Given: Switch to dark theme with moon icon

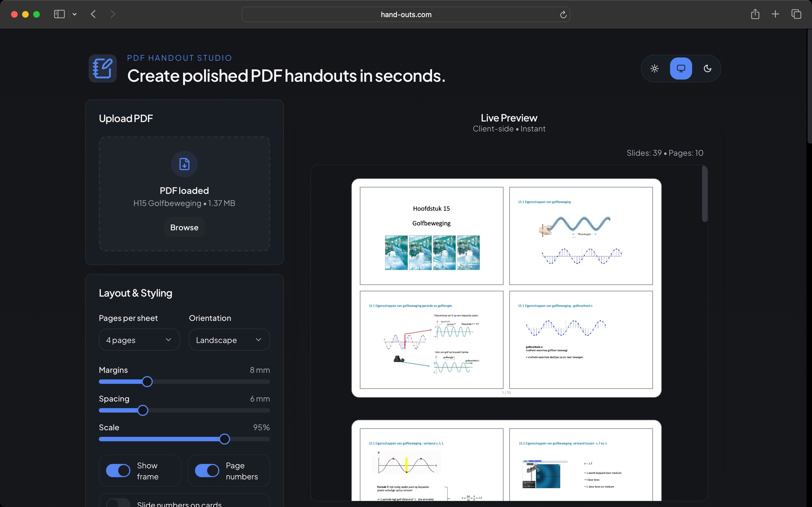Looking at the screenshot, I should [x=707, y=68].
